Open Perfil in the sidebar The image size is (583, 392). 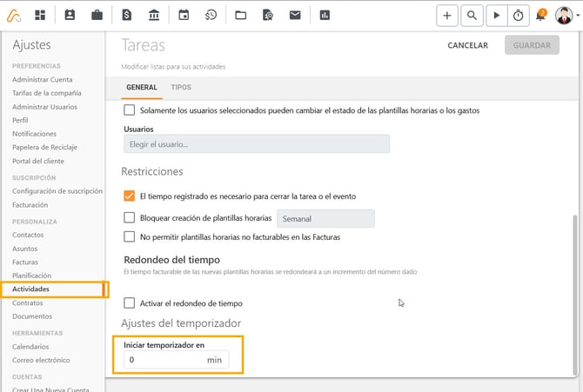tap(20, 121)
